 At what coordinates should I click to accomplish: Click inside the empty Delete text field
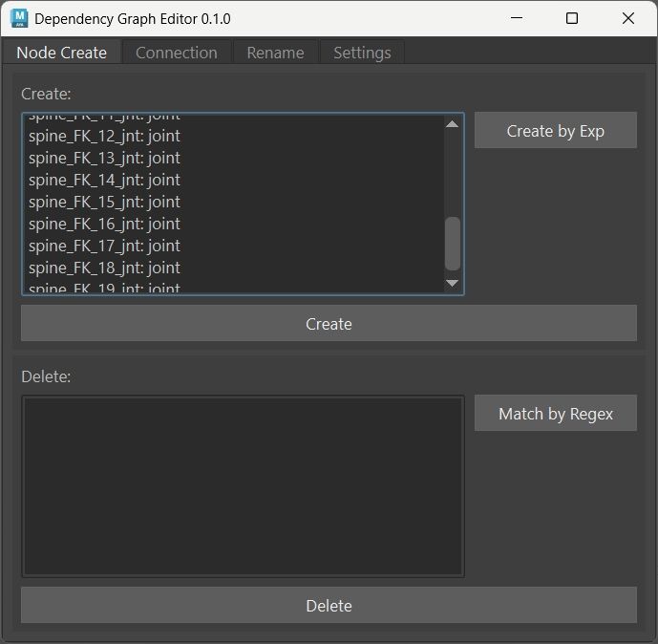tap(243, 486)
